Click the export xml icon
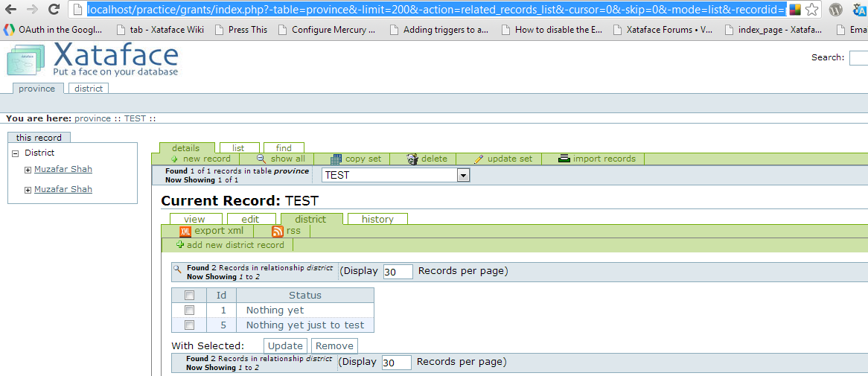 point(185,232)
